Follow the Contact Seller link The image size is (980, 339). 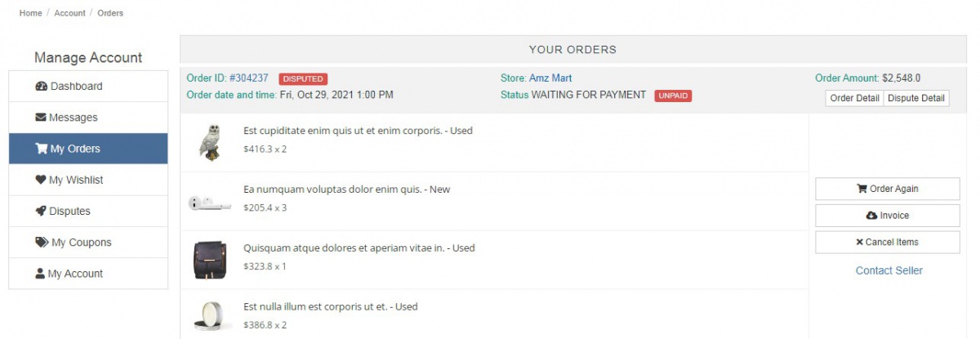[889, 270]
